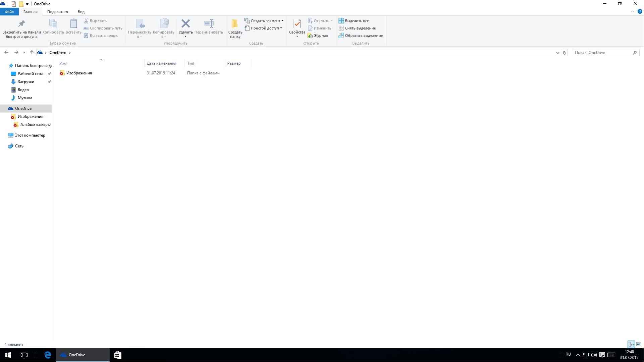Click the Up one level arrow
This screenshot has width=644, height=362.
[32, 52]
